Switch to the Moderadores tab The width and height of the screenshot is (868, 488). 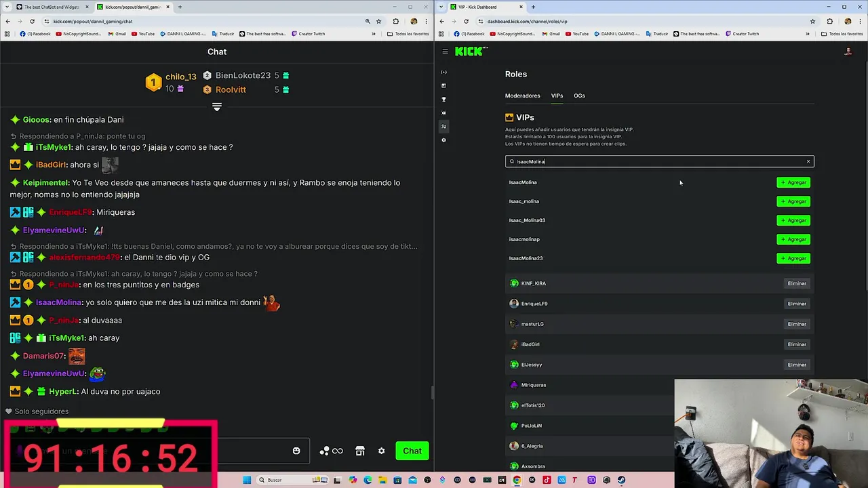point(522,96)
